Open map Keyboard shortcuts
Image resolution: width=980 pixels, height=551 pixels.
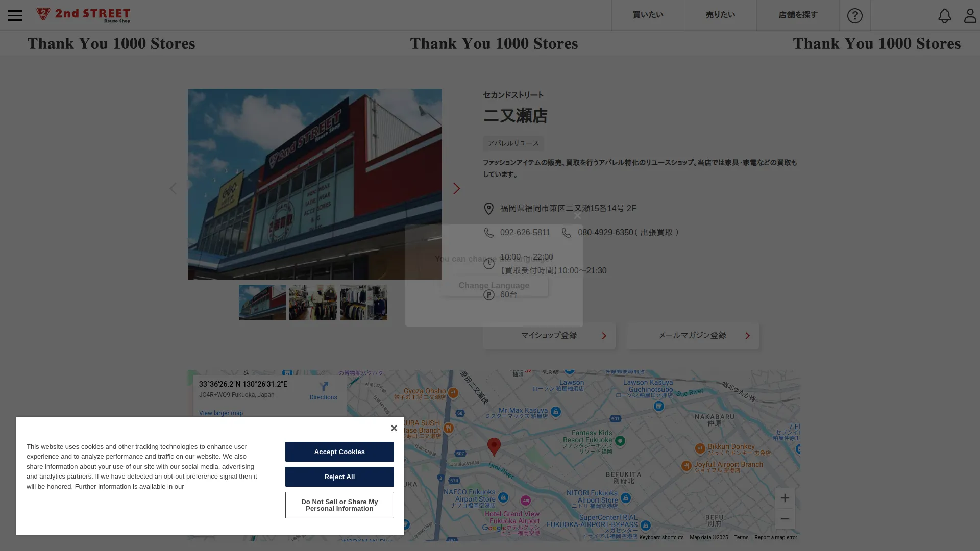click(x=661, y=537)
